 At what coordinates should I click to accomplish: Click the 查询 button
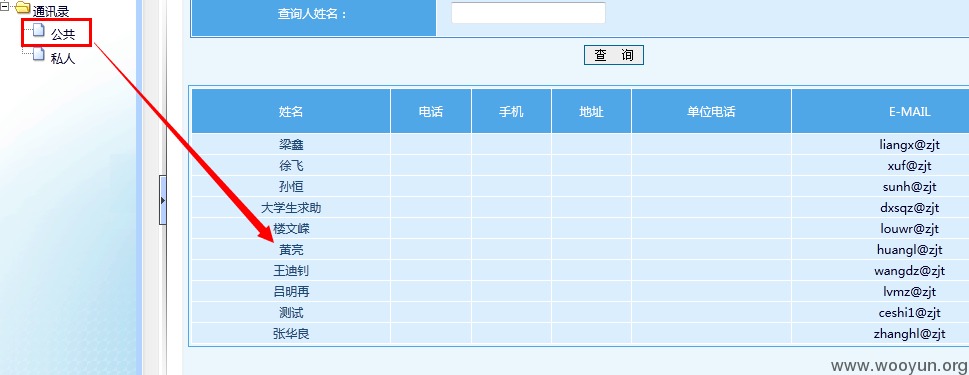pos(614,55)
